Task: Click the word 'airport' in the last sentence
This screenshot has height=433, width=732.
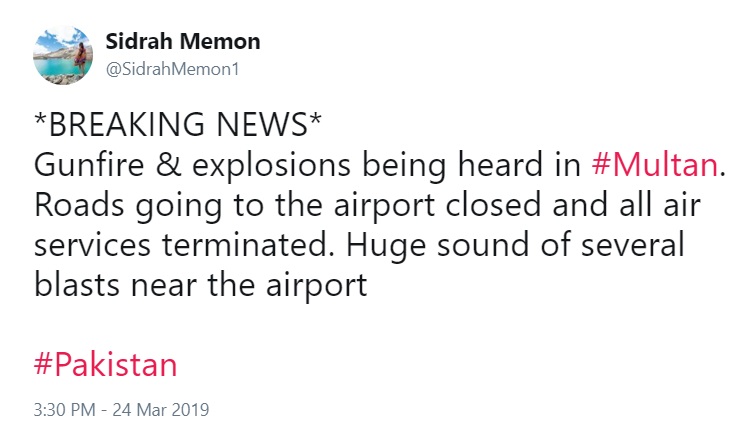Action: click(x=317, y=286)
